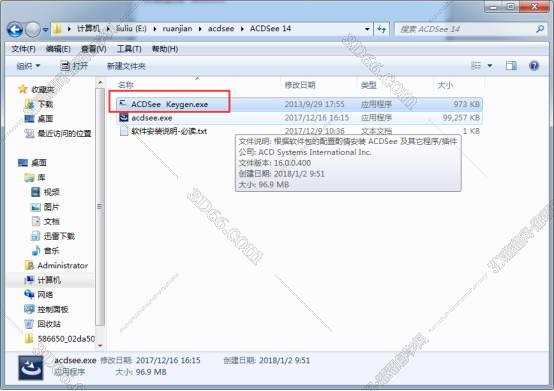Go back using the Back arrow button
This screenshot has height=391, width=554.
point(15,30)
